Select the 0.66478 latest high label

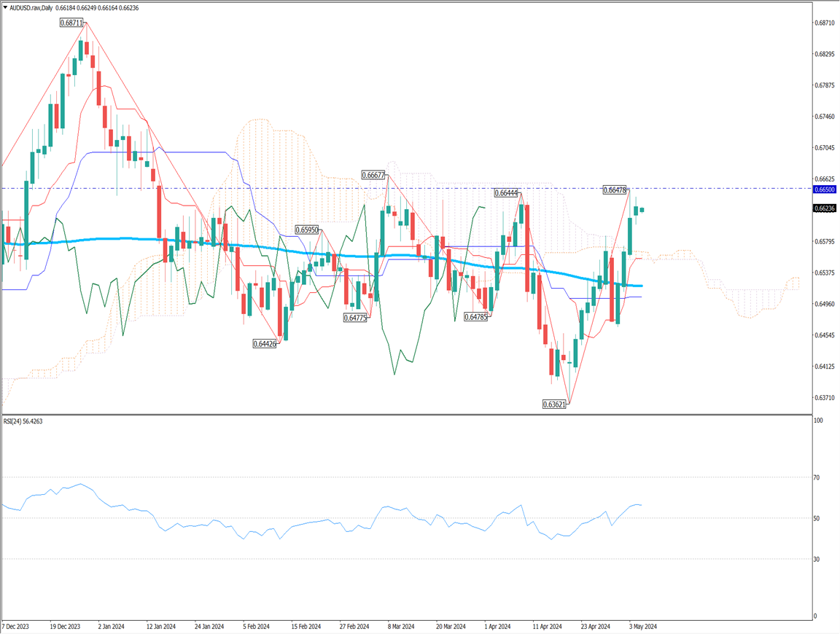[615, 190]
